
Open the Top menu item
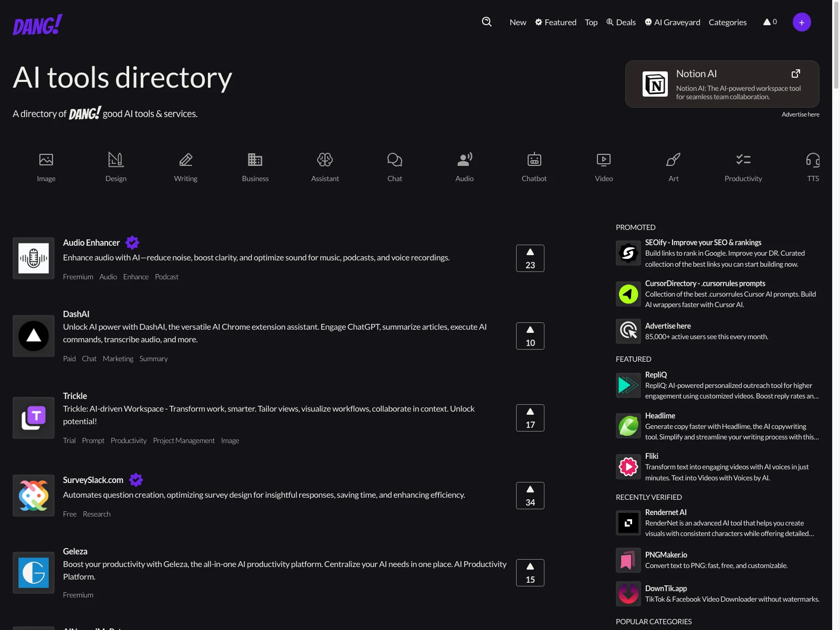pyautogui.click(x=591, y=22)
